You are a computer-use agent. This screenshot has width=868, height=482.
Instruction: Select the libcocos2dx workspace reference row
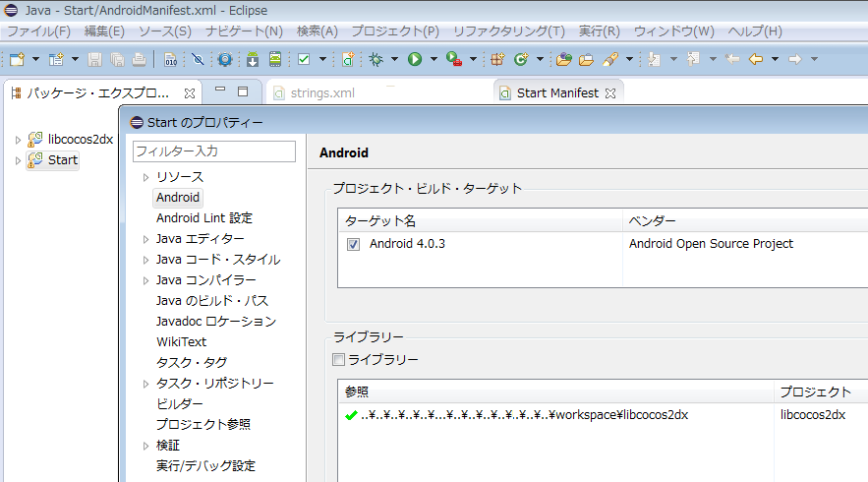point(603,415)
